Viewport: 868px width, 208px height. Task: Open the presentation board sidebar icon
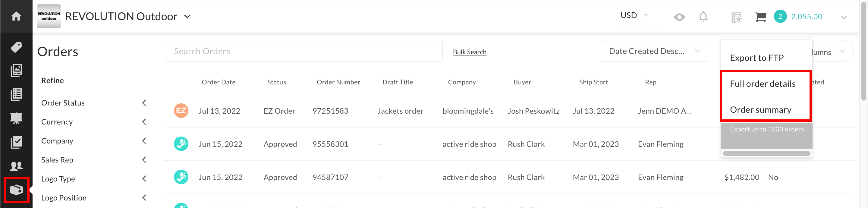pos(16,118)
